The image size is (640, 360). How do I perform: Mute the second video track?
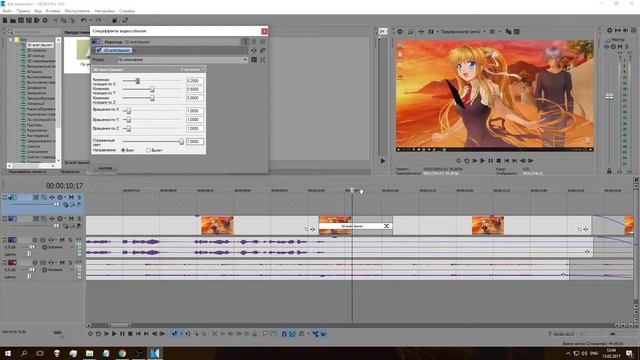[71, 219]
